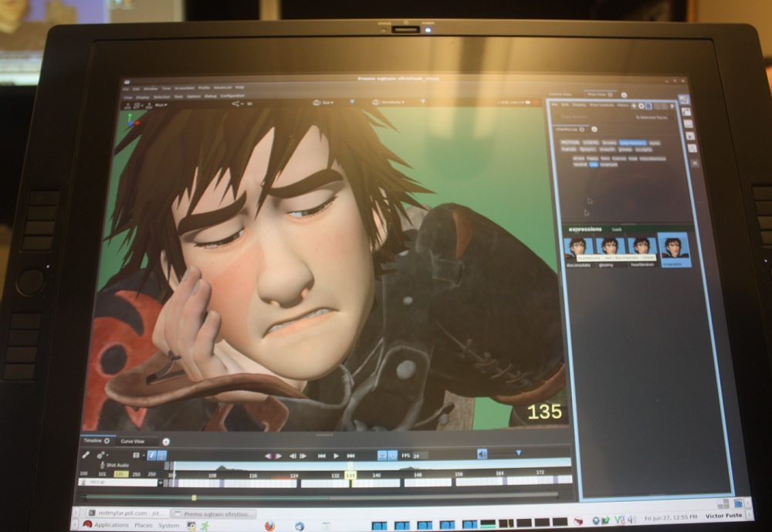Open the hiccup character track dropdown arrow
This screenshot has width=772, height=532.
click(x=161, y=483)
